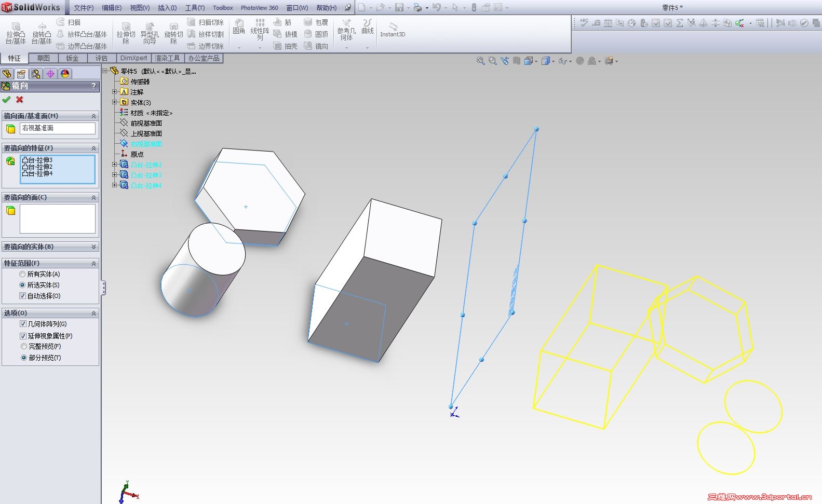This screenshot has height=504, width=822.
Task: Click the 原点 origin tree item
Action: [137, 154]
